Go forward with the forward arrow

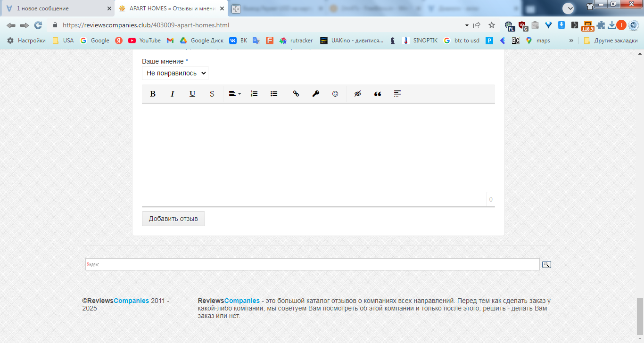click(x=25, y=25)
